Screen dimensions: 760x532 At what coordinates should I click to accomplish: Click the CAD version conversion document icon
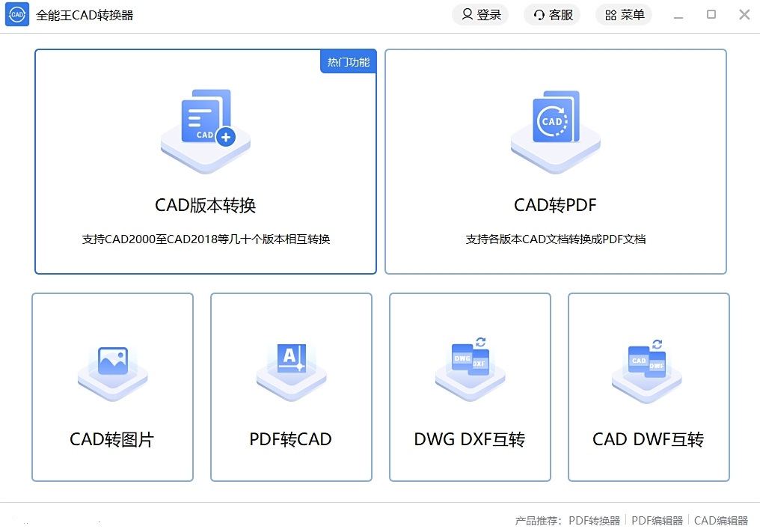[206, 123]
